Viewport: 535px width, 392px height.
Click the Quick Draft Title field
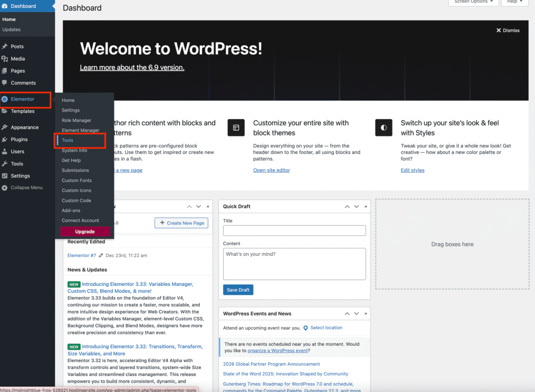[294, 230]
